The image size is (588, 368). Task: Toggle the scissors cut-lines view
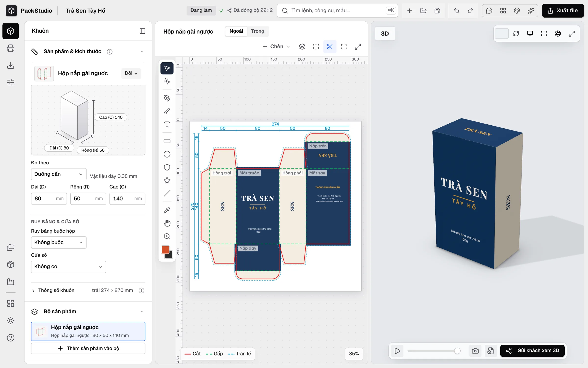pos(330,47)
